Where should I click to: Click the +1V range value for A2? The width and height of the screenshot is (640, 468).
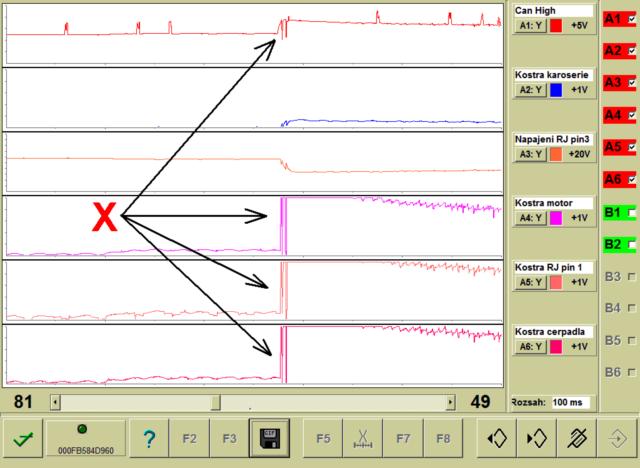tap(579, 90)
